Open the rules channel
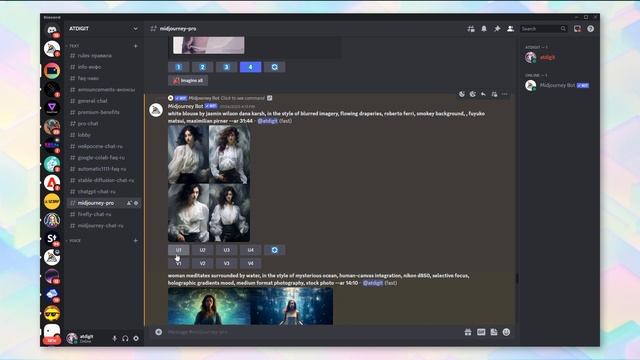The width and height of the screenshot is (640, 360). tap(104, 56)
